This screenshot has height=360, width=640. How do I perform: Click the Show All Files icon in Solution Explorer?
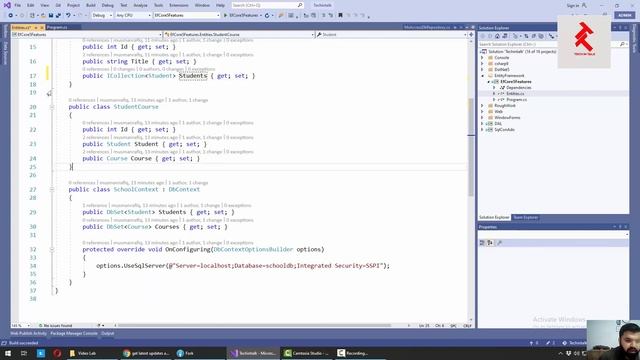pos(541,36)
